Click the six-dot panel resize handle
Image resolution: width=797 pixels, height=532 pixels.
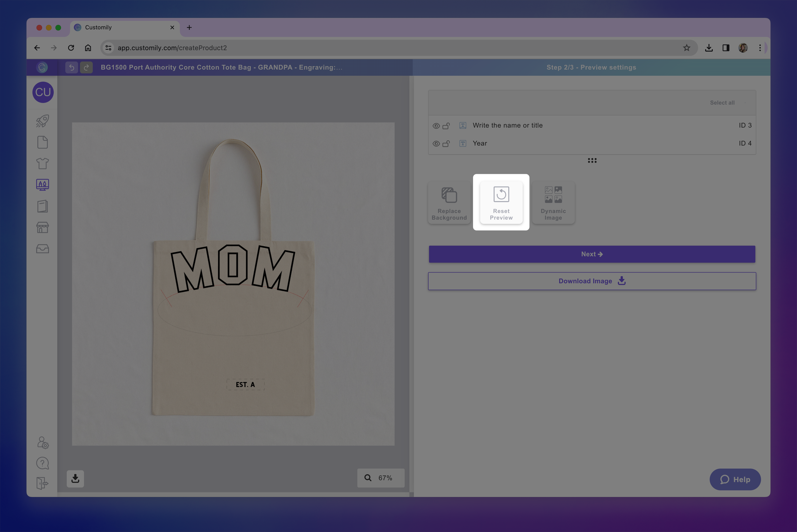[x=592, y=160]
